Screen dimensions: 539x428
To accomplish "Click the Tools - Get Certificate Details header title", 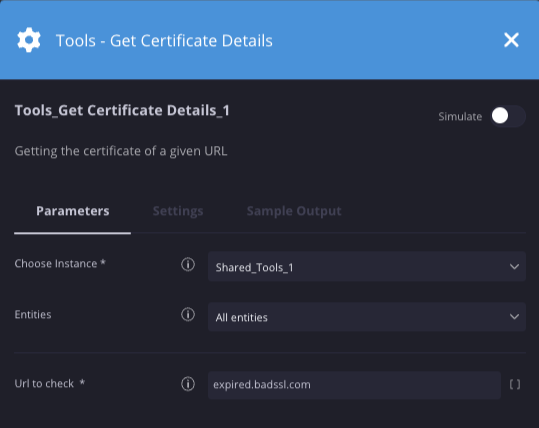I will (164, 41).
